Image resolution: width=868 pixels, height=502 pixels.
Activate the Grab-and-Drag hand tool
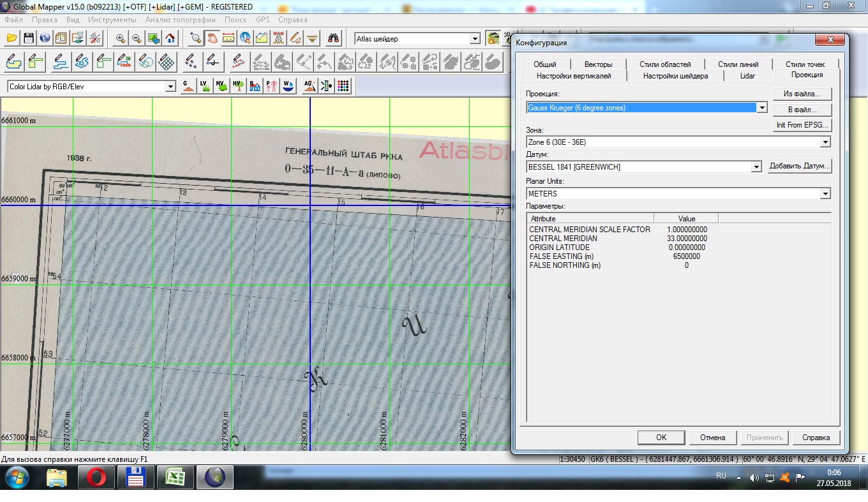tap(212, 38)
